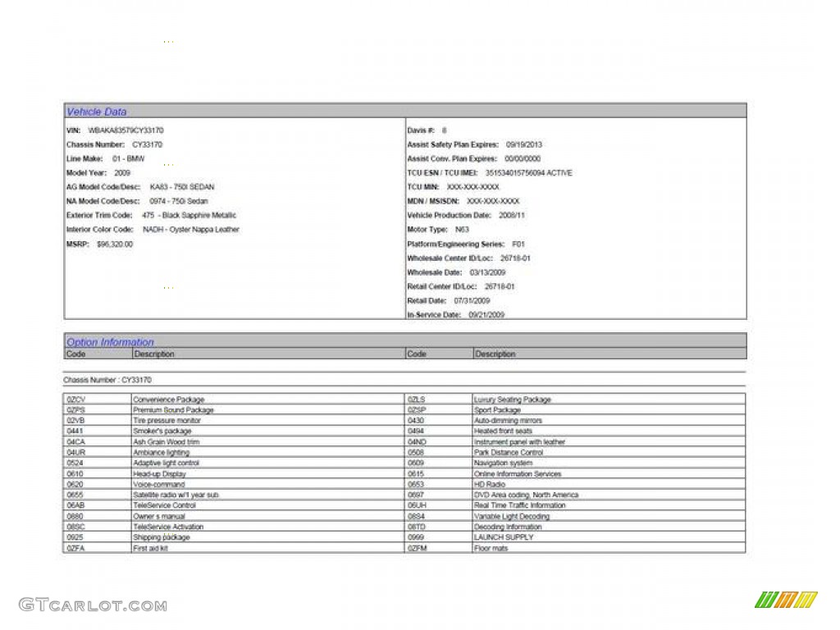Click the "Decoding Information" option

508,527
